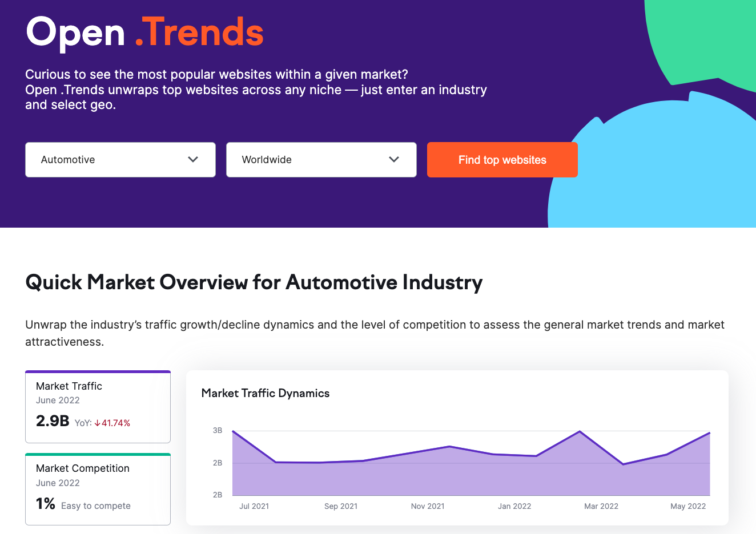
Task: Click the Sep 2021 axis label
Action: (x=341, y=506)
